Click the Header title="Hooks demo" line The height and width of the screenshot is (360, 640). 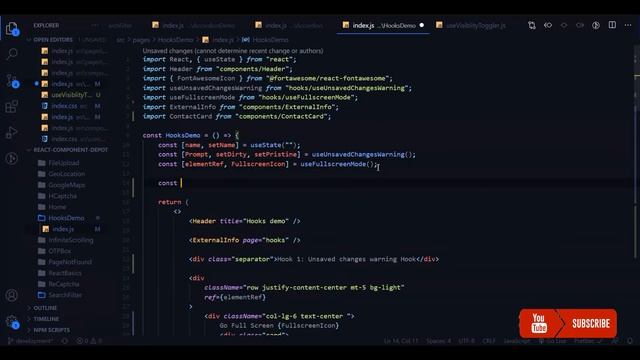(x=244, y=221)
